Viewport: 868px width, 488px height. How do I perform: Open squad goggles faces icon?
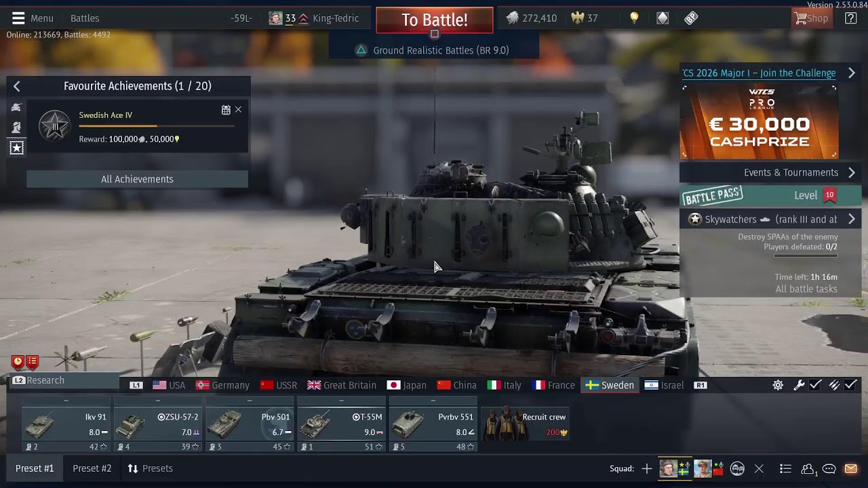point(737,468)
